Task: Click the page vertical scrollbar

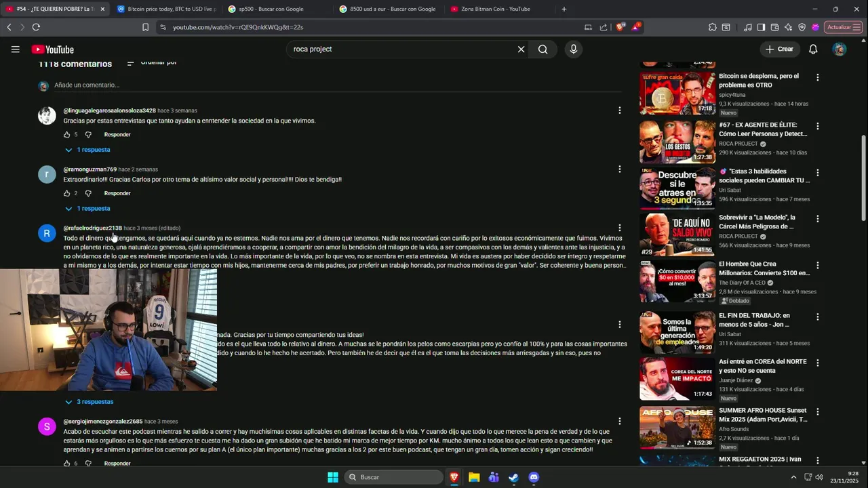Action: pyautogui.click(x=863, y=177)
